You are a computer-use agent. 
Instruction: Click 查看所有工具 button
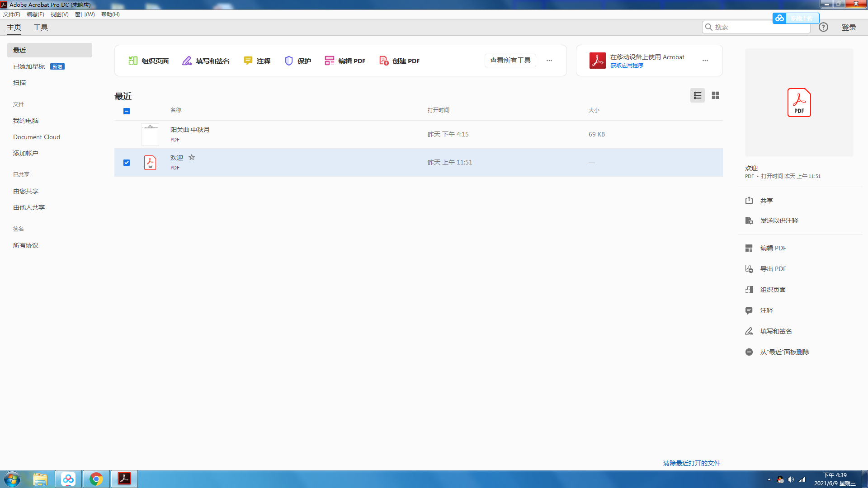pyautogui.click(x=510, y=61)
